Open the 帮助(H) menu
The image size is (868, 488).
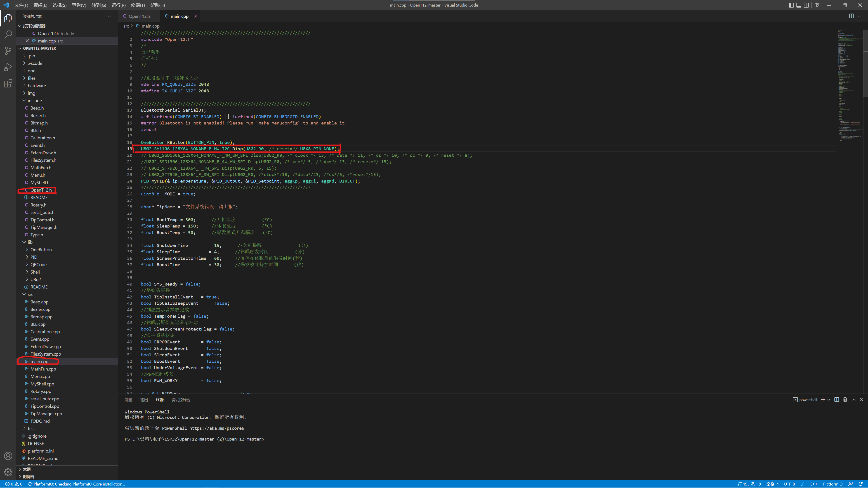[x=157, y=5]
